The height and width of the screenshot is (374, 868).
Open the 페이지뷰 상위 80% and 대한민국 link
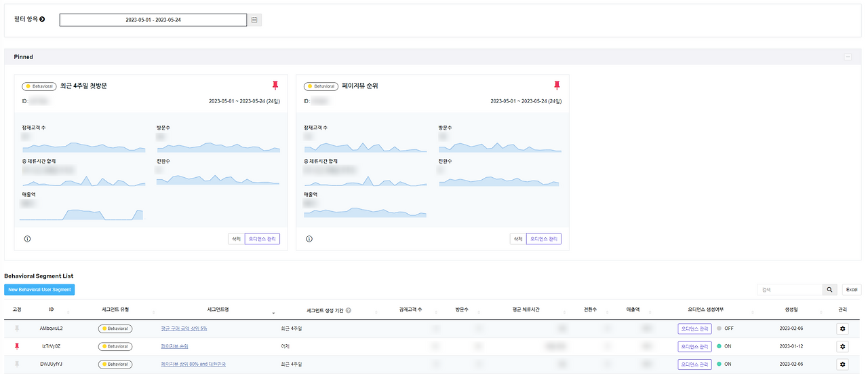coord(193,364)
